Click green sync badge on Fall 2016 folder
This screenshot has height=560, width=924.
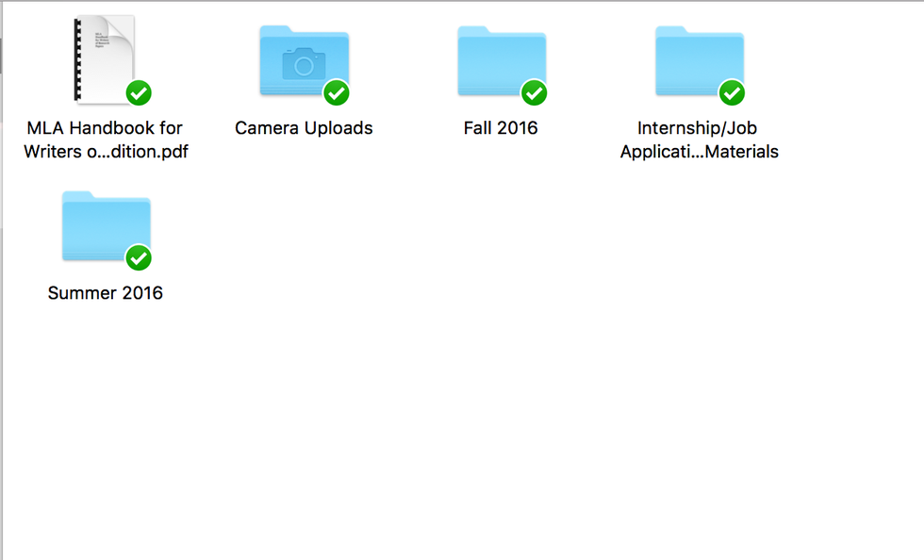[535, 92]
